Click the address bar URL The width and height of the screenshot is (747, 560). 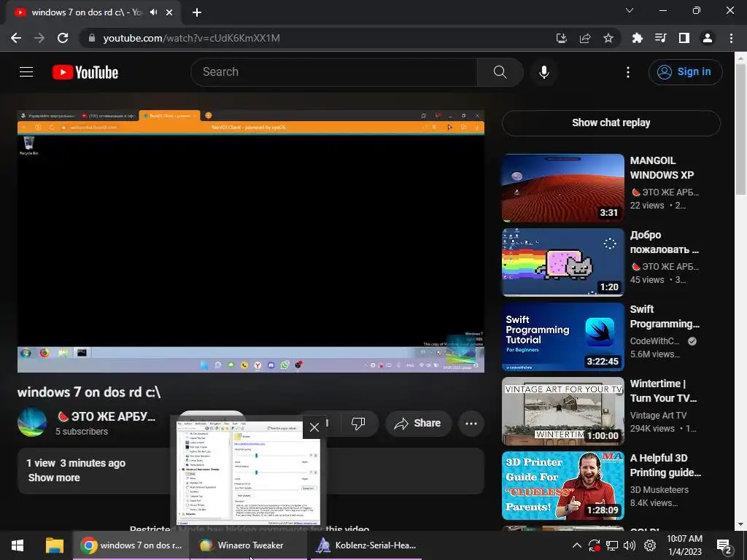point(192,38)
